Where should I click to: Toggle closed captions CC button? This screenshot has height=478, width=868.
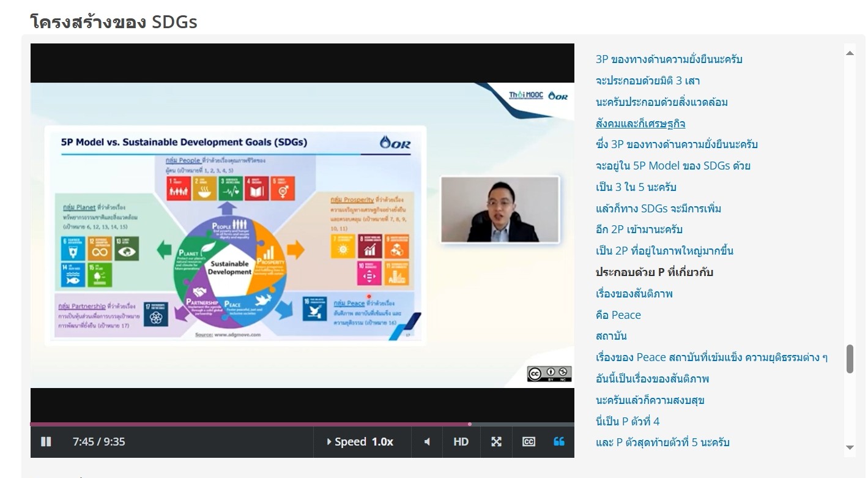(529, 442)
